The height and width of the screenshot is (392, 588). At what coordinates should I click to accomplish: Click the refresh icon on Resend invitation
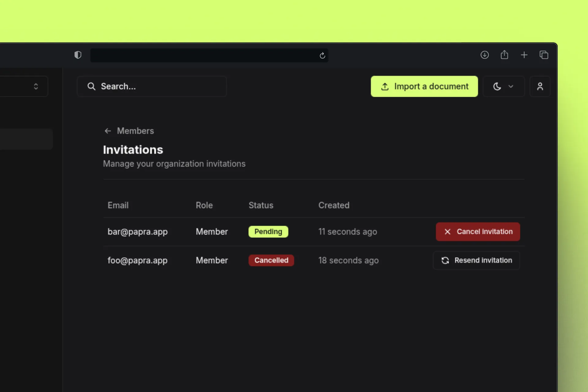446,260
